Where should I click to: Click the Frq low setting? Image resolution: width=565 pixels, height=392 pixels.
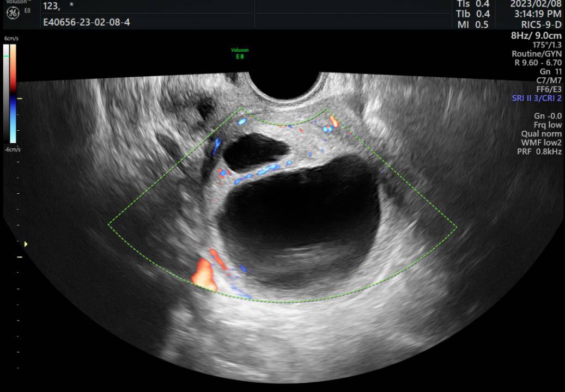pyautogui.click(x=548, y=125)
